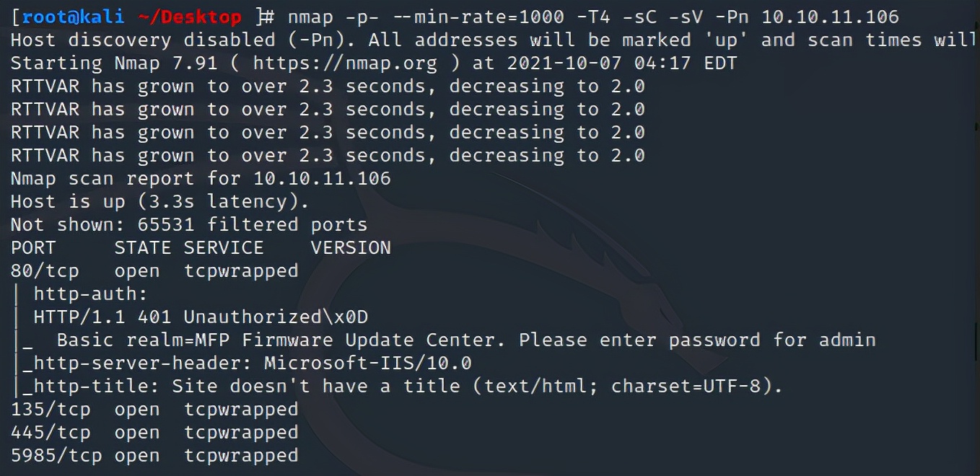Click the "Host is up" latency line
Image resolution: width=980 pixels, height=476 pixels.
(x=160, y=201)
